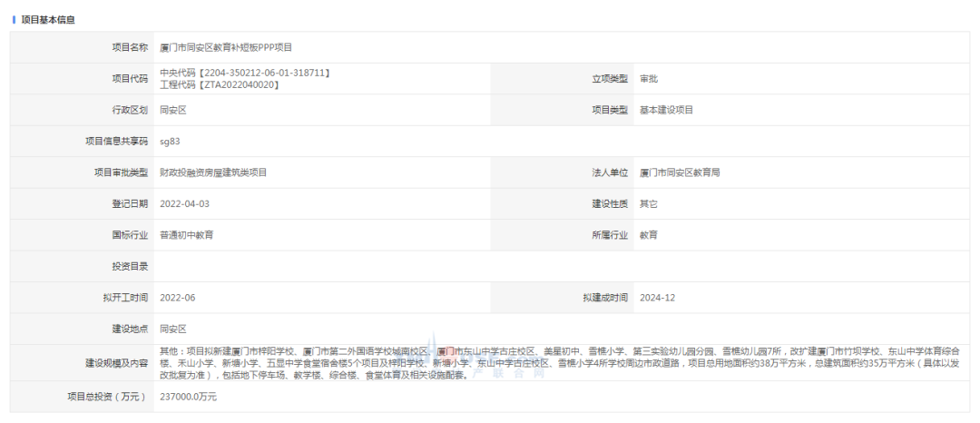Click the planned completion date 2024-12

pos(657,298)
